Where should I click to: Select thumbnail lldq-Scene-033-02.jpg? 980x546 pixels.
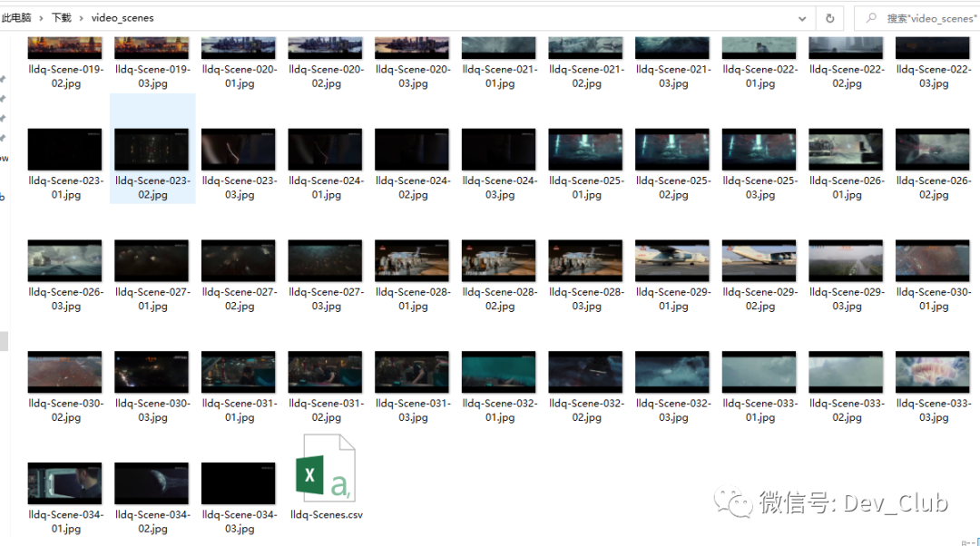click(846, 372)
